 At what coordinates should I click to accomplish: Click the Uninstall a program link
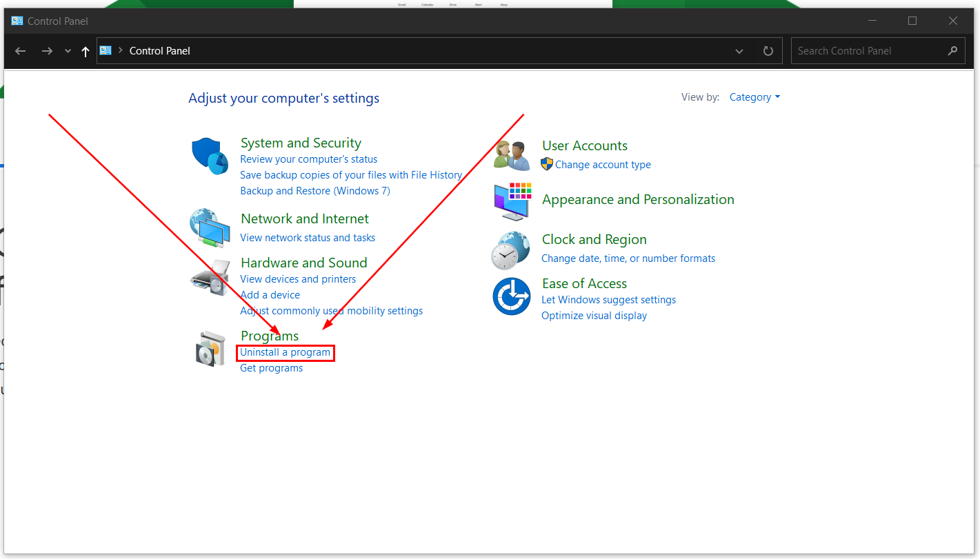point(285,352)
